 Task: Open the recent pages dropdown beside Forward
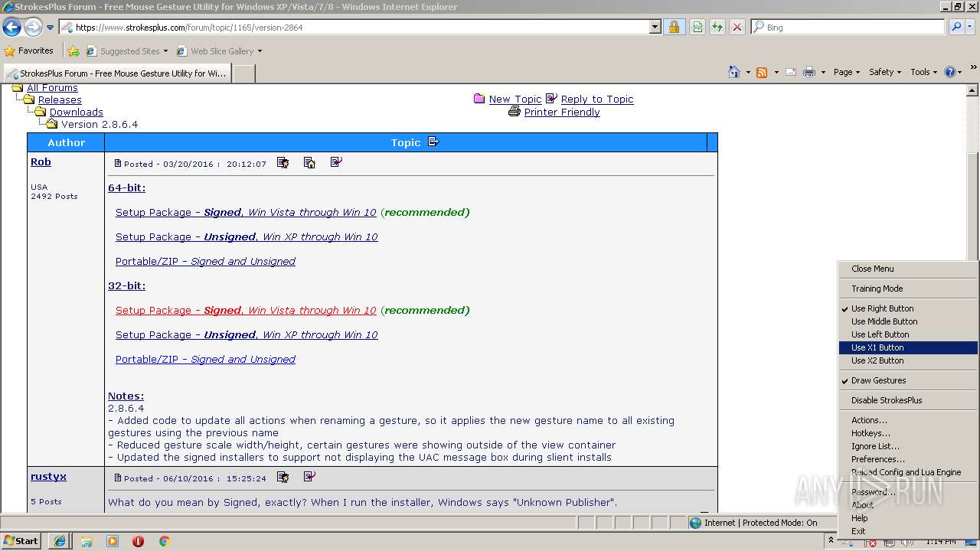coord(51,28)
